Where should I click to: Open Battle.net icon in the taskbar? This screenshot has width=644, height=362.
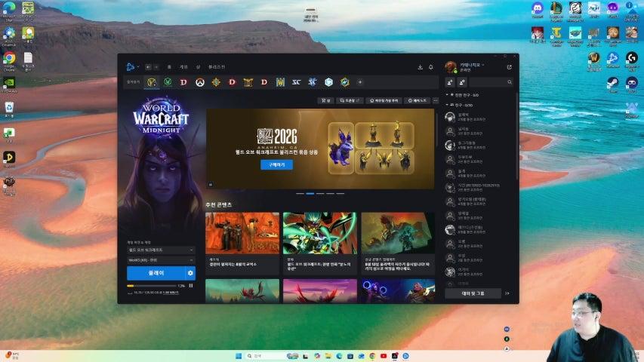coord(405,356)
